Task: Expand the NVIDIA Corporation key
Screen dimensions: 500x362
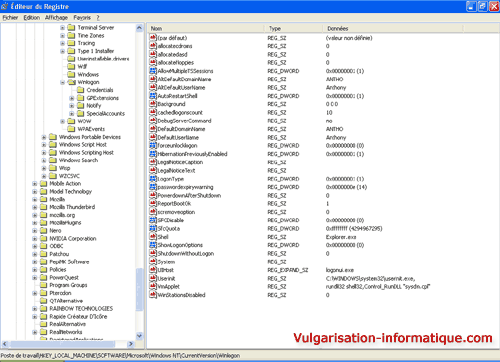Action: [34, 239]
